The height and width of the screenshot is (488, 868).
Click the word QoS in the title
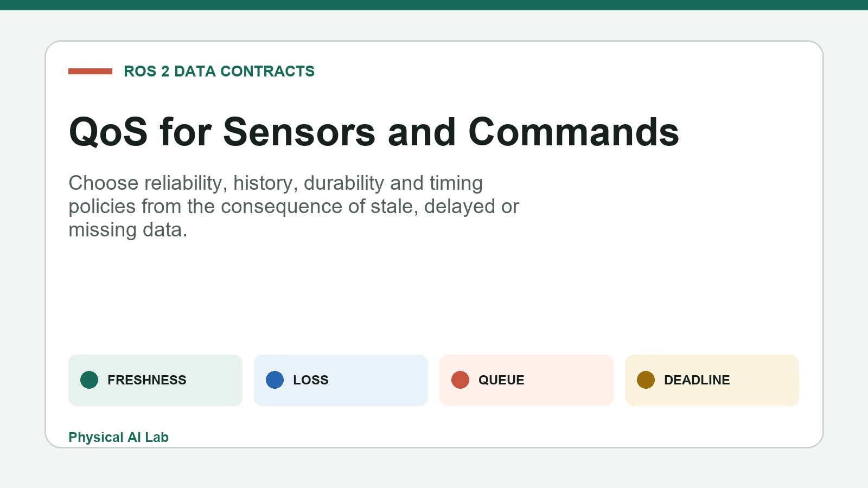(x=108, y=132)
